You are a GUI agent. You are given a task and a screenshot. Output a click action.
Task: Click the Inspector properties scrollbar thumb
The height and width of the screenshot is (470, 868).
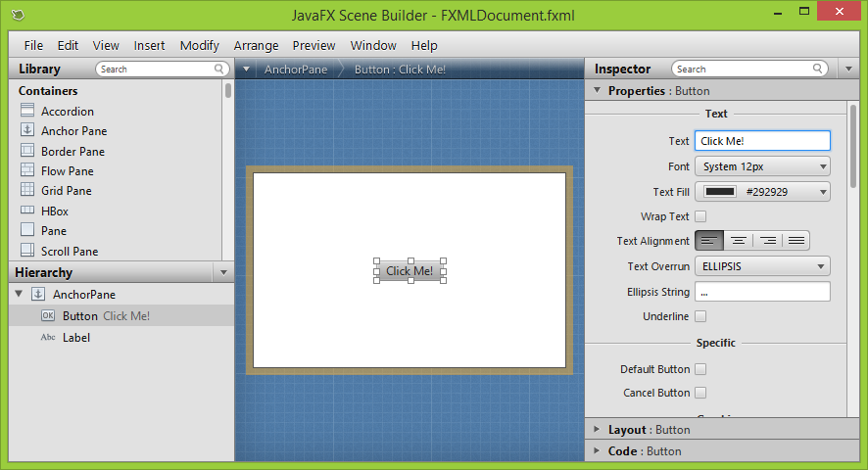coord(853,146)
